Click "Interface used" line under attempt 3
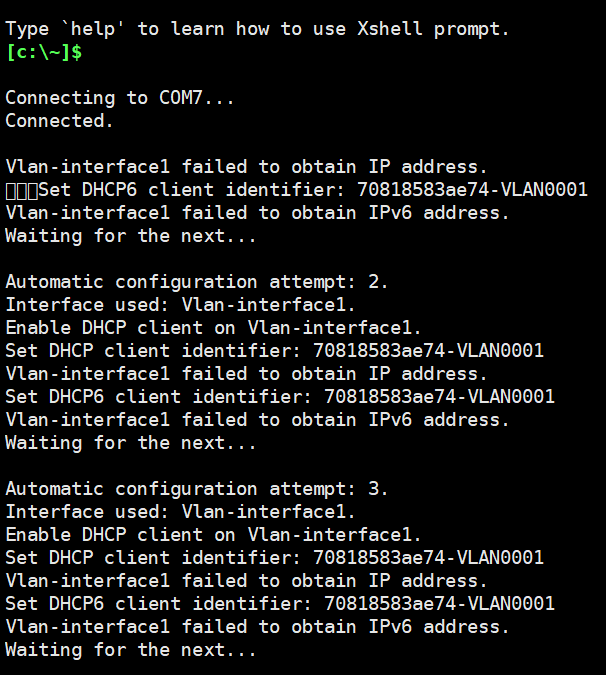This screenshot has height=675, width=606. click(180, 512)
